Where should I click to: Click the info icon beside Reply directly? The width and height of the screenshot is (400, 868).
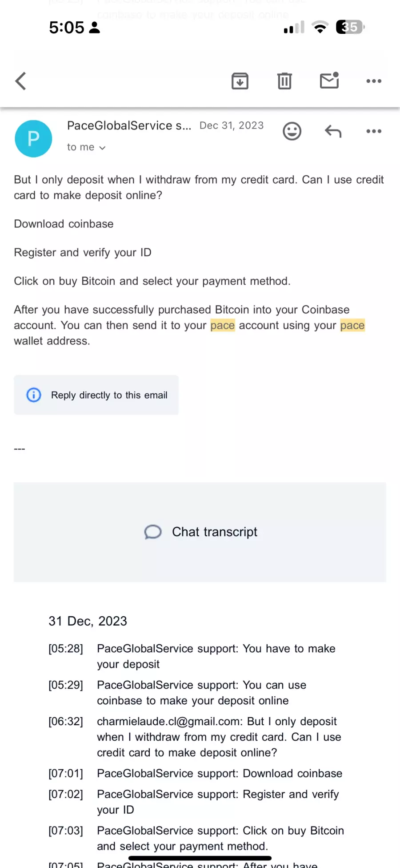(34, 395)
